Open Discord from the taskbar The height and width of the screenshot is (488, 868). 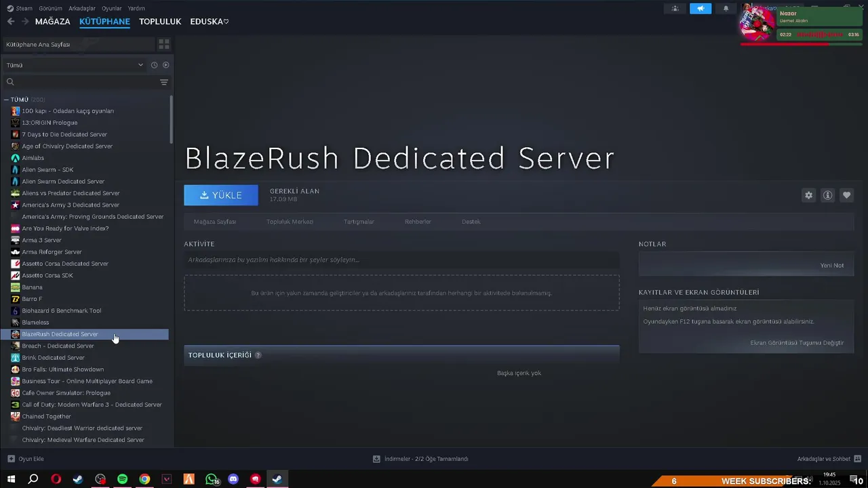point(233,479)
